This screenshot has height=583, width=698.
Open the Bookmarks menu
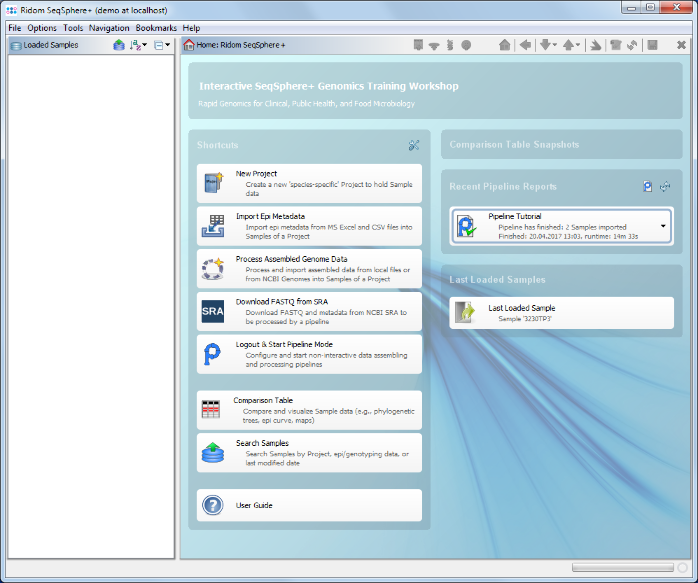pyautogui.click(x=156, y=28)
